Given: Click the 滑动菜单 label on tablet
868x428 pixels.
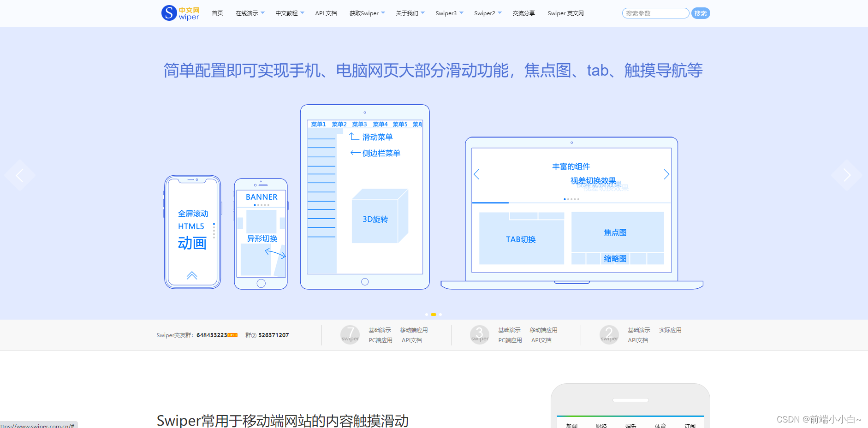Looking at the screenshot, I should (x=378, y=137).
